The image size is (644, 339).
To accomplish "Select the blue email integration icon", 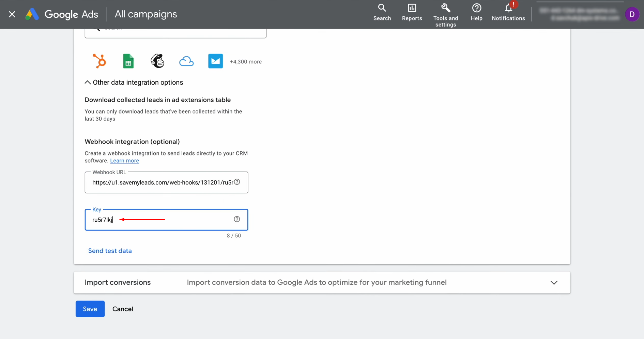I will [215, 61].
